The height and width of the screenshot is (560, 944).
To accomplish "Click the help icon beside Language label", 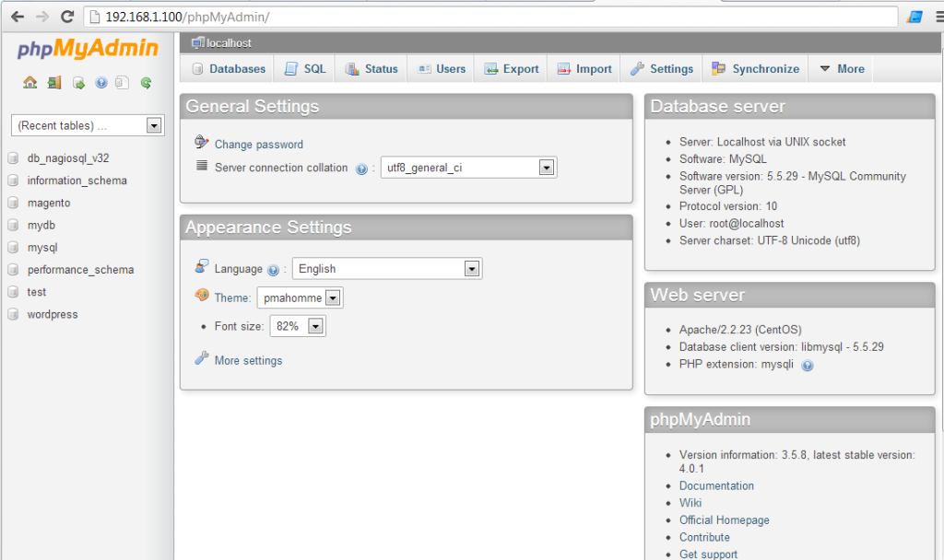I will (x=273, y=270).
